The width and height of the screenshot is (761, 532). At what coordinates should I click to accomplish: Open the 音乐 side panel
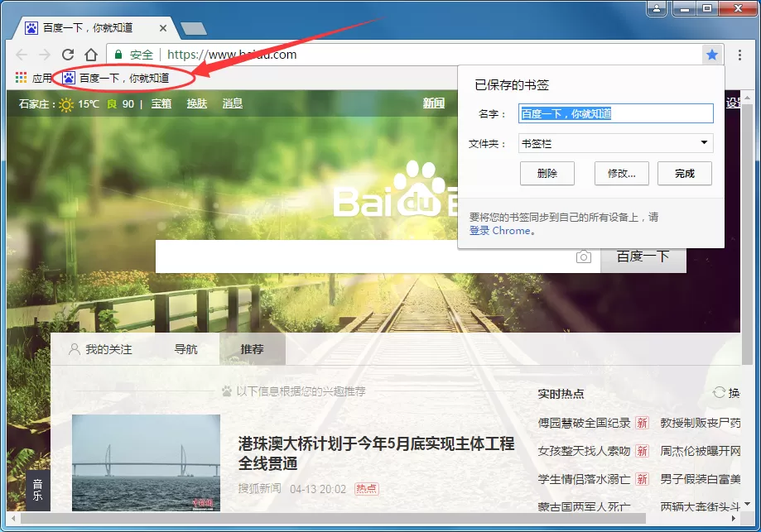[38, 490]
